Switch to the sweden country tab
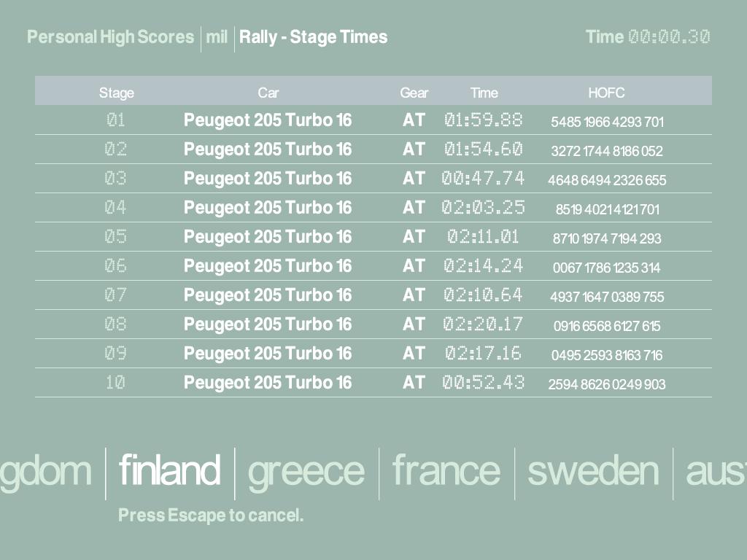The width and height of the screenshot is (747, 560). coord(592,470)
